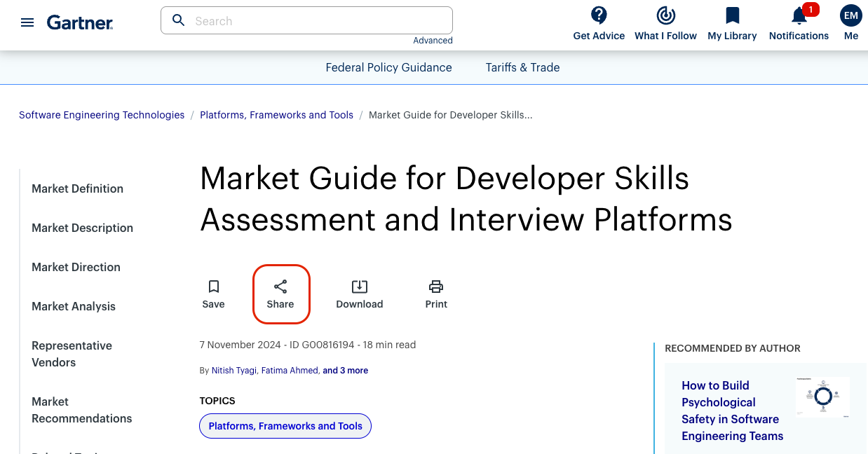
Task: Click the 'RECOMMENDED BY AUTHOR' heading
Action: (732, 348)
